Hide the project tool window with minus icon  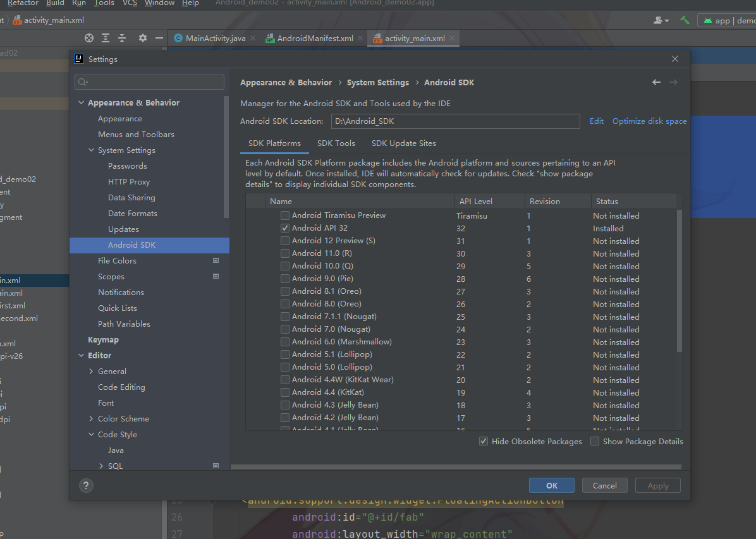[x=159, y=38]
